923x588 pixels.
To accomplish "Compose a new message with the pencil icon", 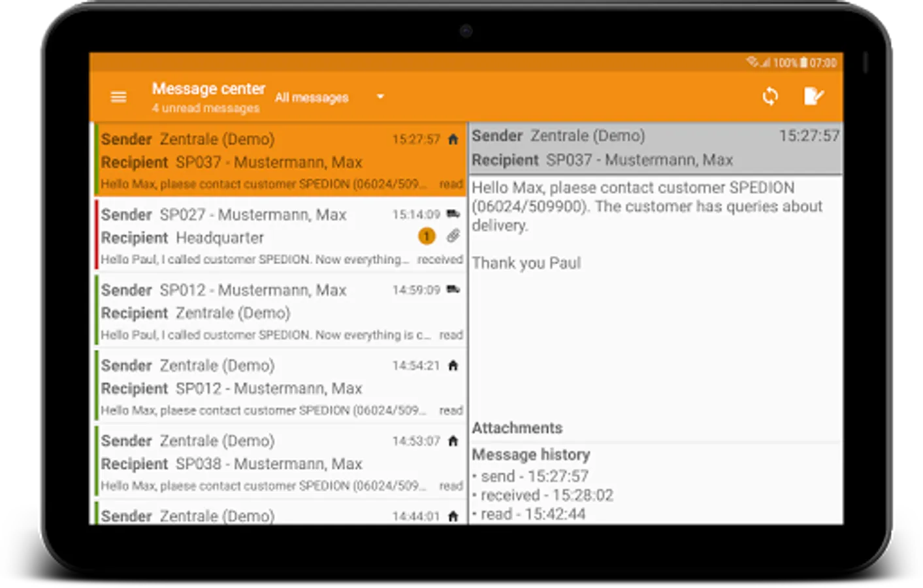I will 813,96.
